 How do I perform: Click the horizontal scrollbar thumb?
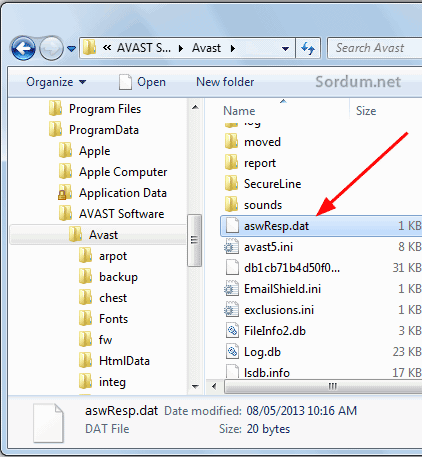[x=323, y=386]
